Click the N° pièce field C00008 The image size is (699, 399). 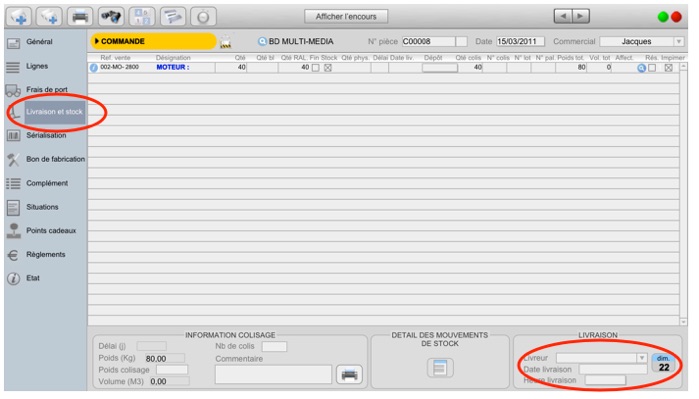point(428,41)
